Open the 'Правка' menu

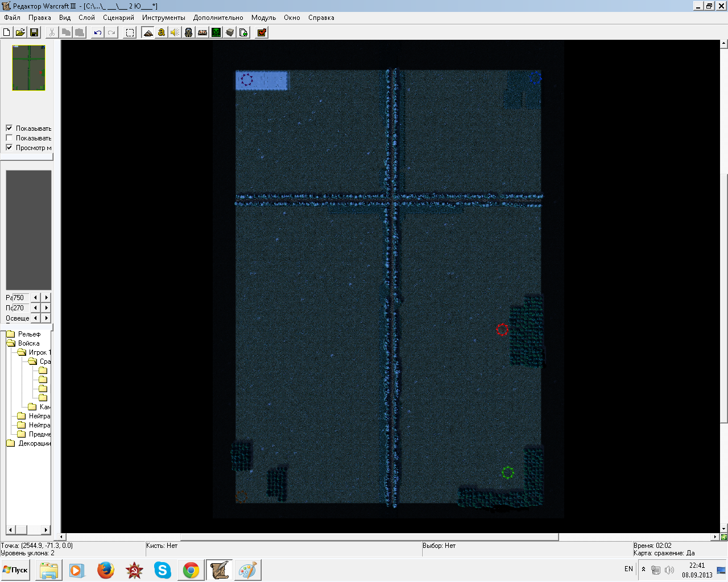[40, 18]
